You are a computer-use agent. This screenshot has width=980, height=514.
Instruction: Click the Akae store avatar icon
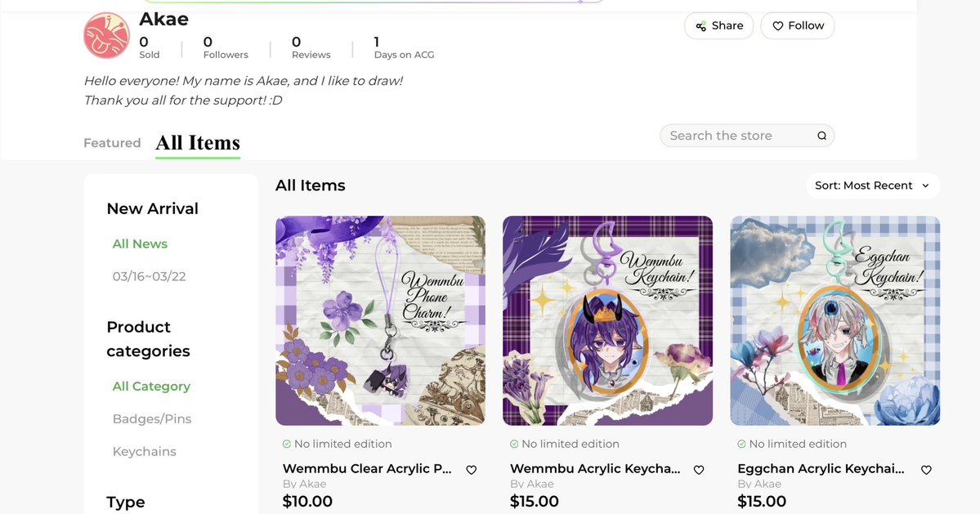(106, 36)
